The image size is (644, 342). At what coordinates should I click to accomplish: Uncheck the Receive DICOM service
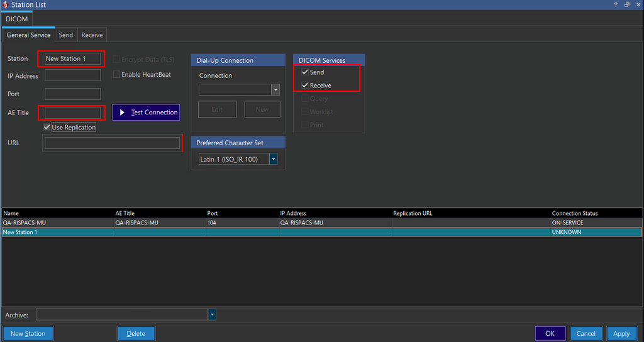(x=305, y=85)
